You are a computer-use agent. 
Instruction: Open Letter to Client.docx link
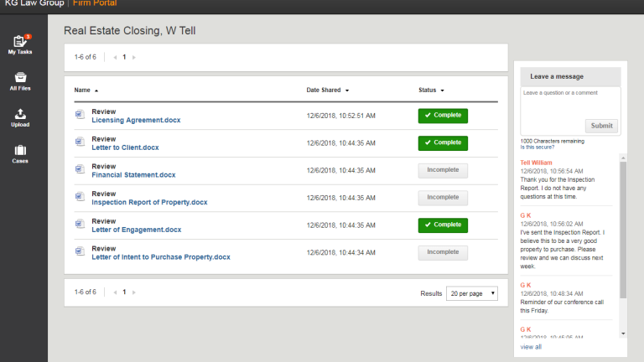click(x=125, y=147)
